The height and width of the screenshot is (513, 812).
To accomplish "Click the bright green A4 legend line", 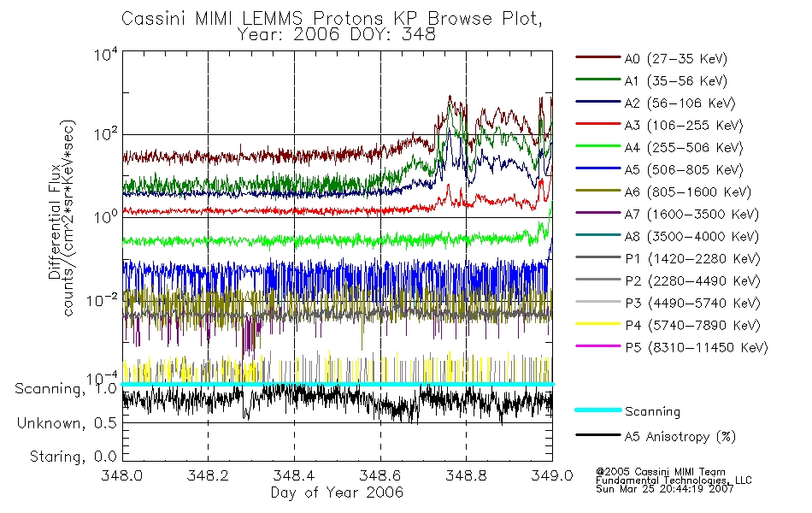I will [x=598, y=146].
